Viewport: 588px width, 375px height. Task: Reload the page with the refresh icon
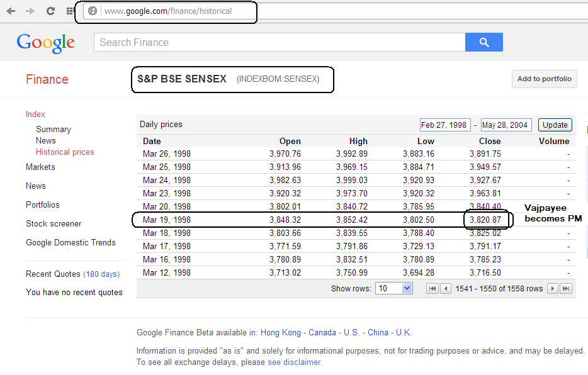click(x=50, y=11)
